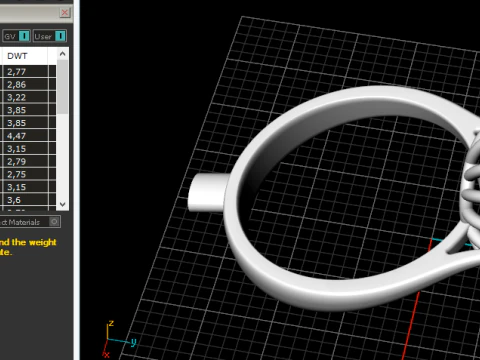
Task: Close the weight panel with the X
Action: point(65,13)
